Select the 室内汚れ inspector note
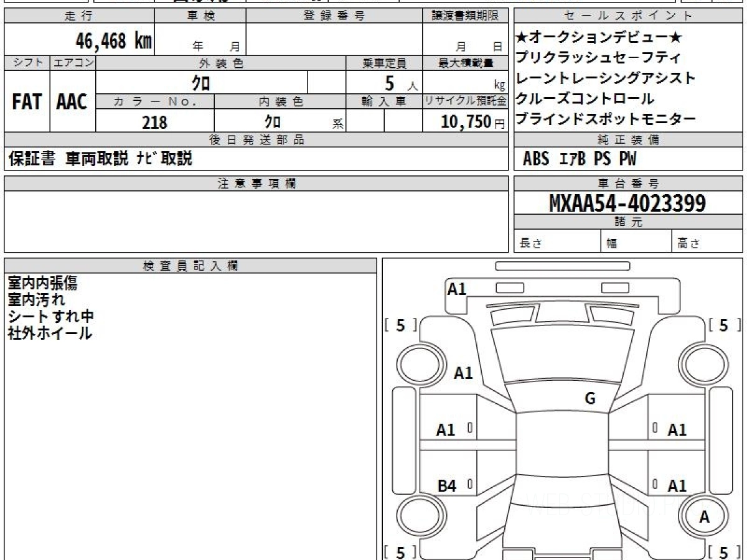This screenshot has height=560, width=747. pos(36,300)
